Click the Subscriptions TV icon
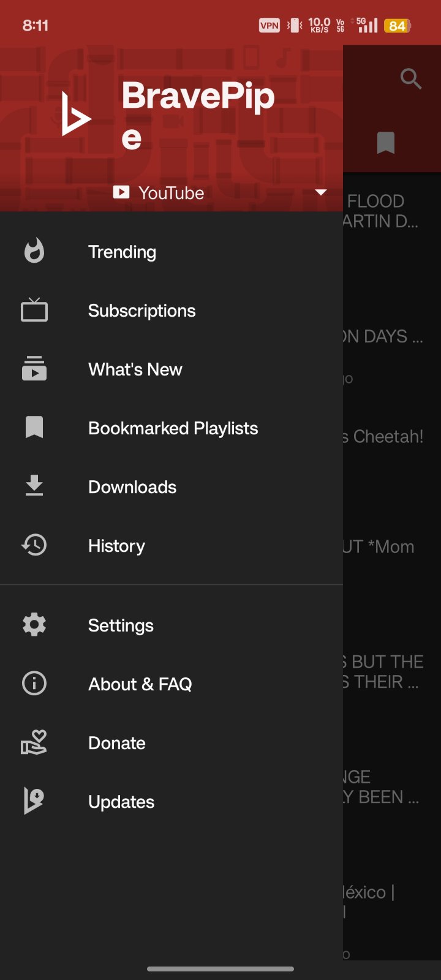The height and width of the screenshot is (980, 441). pos(34,310)
